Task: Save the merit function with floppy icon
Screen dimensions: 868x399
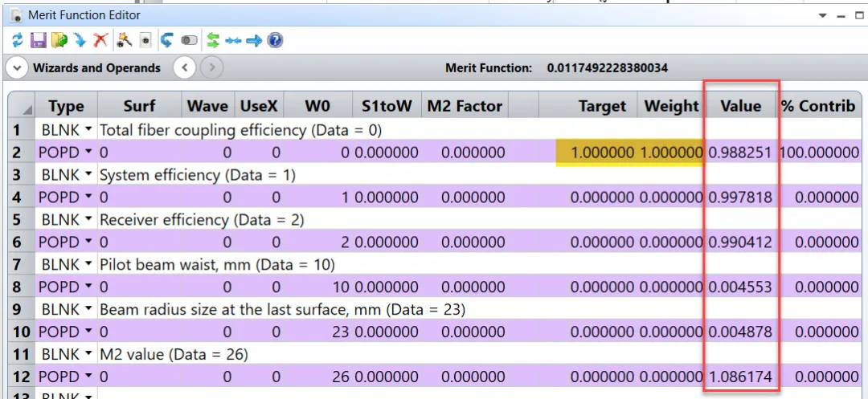Action: (x=38, y=39)
